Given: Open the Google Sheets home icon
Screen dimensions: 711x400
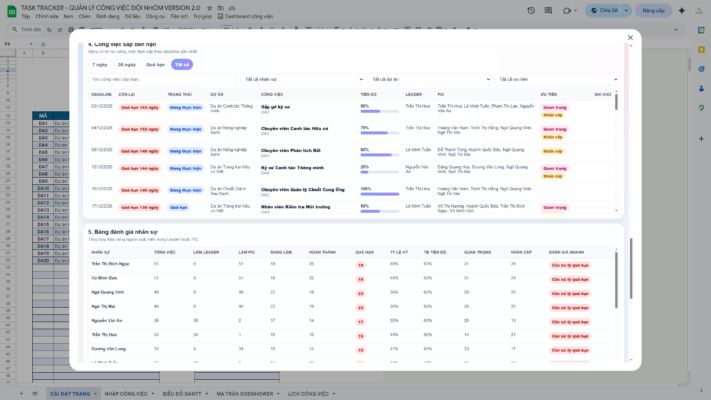Looking at the screenshot, I should point(12,11).
